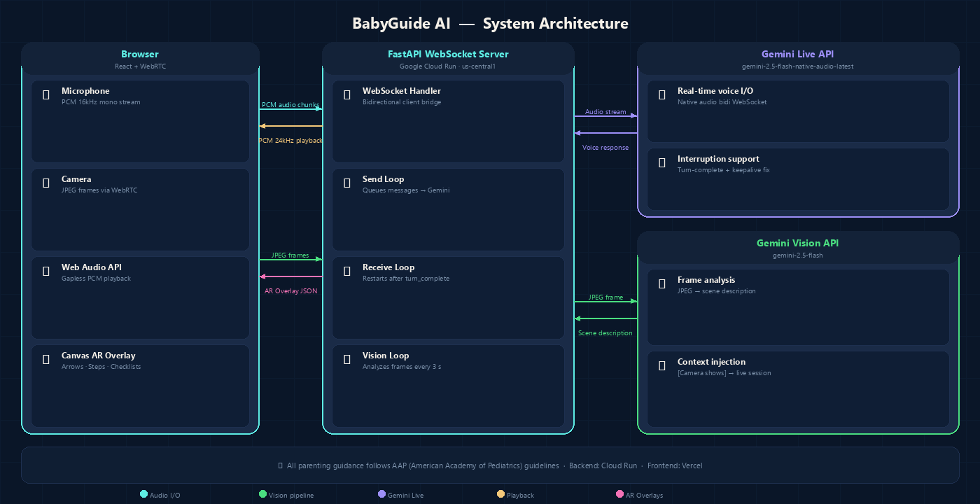This screenshot has width=980, height=504.
Task: Click the Microphone card title
Action: 85,91
